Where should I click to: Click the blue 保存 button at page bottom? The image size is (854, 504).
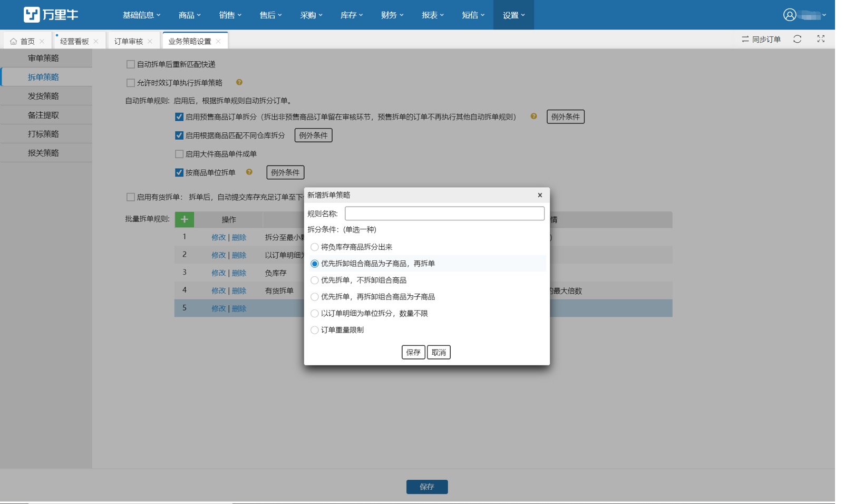(427, 487)
